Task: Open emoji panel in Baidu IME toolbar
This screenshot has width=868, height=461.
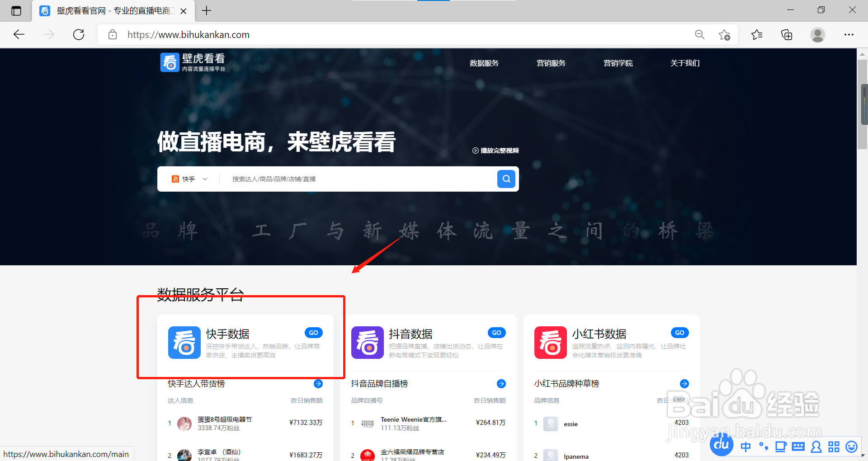Action: [851, 446]
